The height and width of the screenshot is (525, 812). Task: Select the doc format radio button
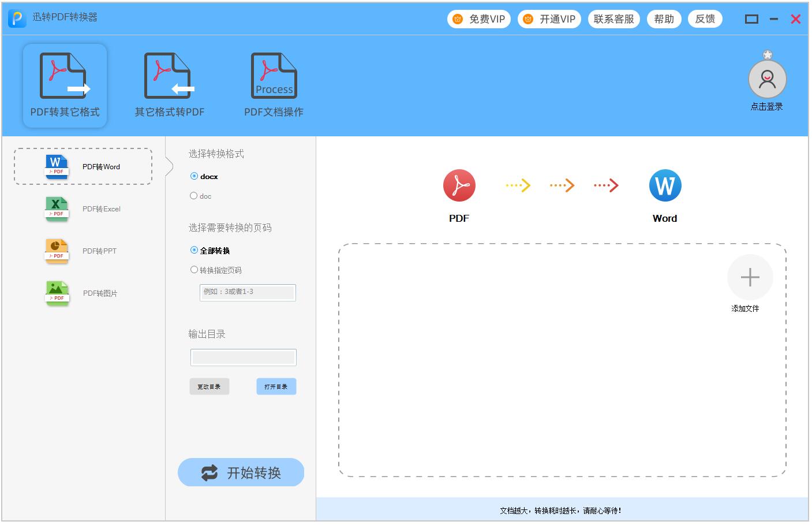[194, 196]
